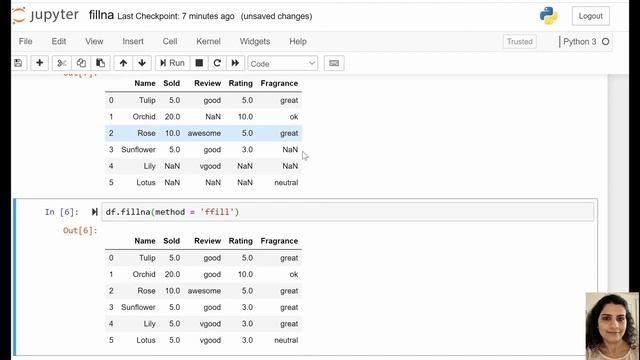
Task: Rename the notebook title fillna
Action: coord(101,15)
